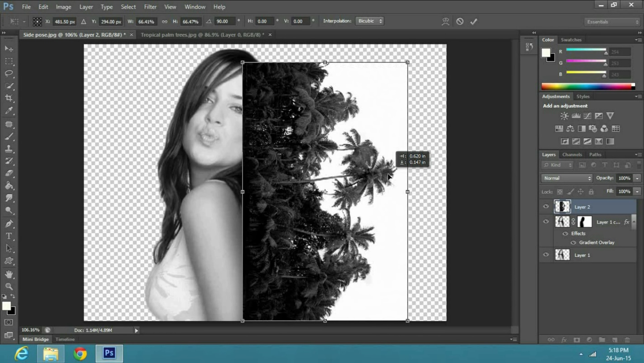Select the Horizontal Type tool
Viewport: 644px width, 363px height.
coord(9,236)
